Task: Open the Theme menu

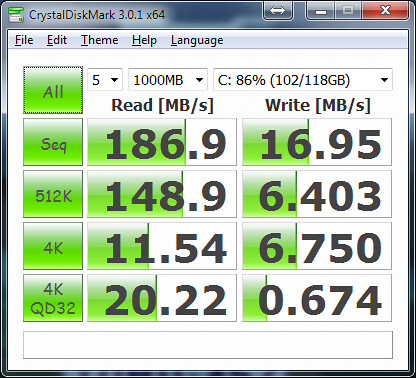Action: [99, 40]
